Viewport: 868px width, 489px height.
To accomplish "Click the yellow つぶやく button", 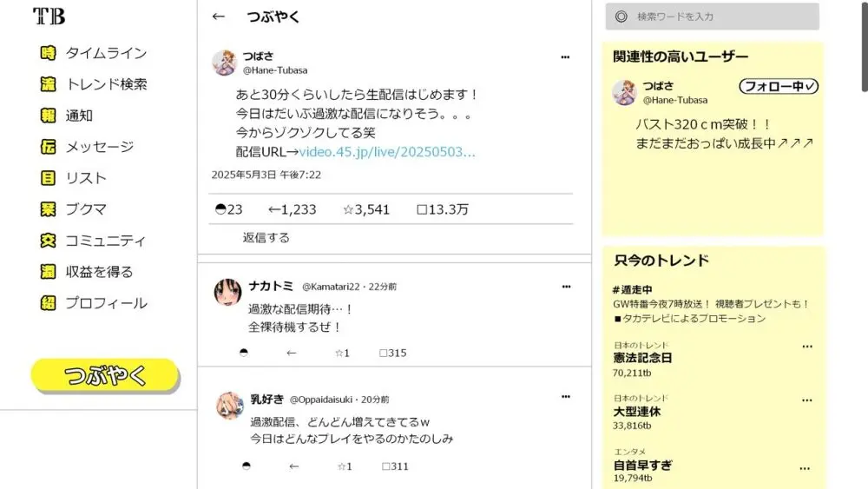I will point(105,375).
